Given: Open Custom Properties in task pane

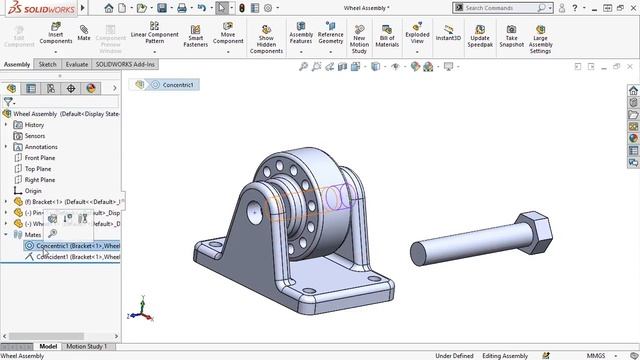Looking at the screenshot, I should click(633, 151).
